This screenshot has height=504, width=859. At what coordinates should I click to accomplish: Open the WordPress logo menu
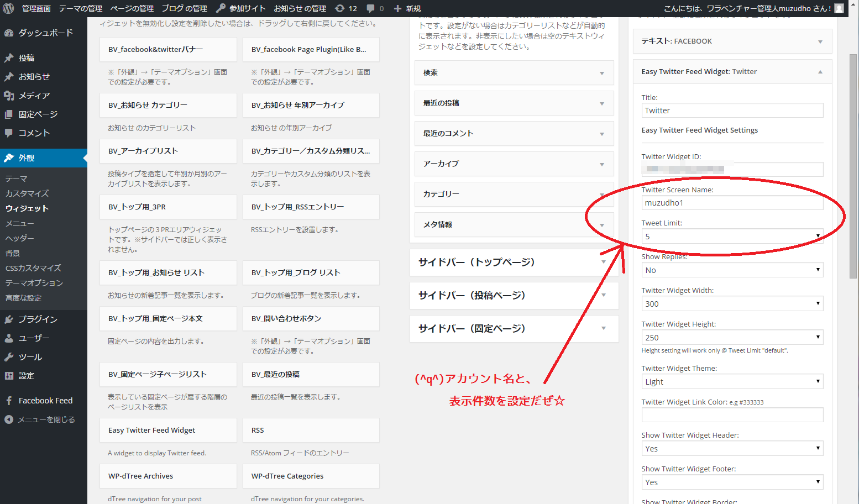[8, 8]
